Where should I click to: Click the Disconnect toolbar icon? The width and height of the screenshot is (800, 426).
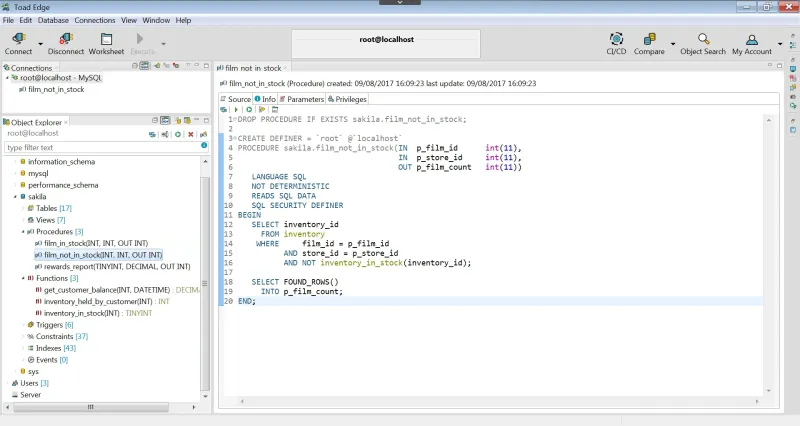point(66,39)
